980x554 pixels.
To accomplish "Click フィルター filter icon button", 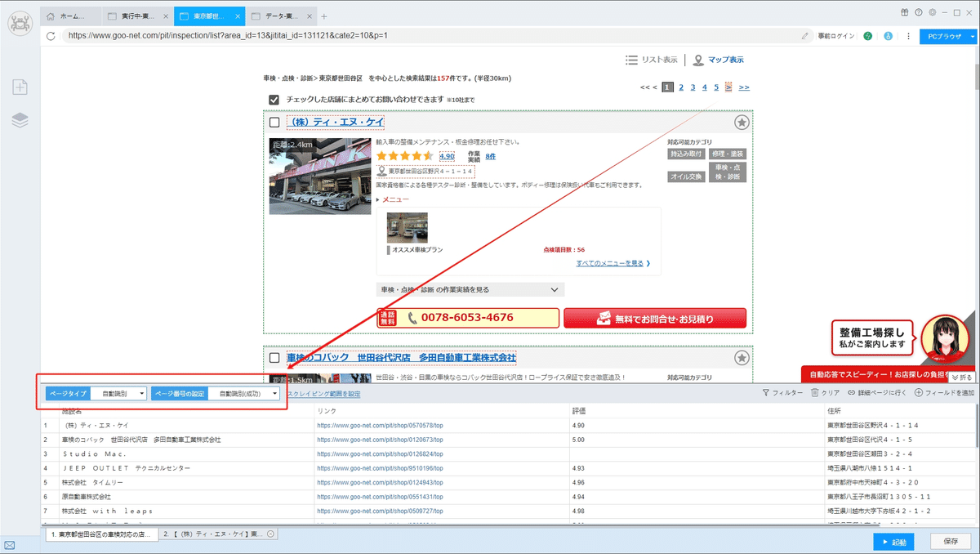I will (782, 393).
